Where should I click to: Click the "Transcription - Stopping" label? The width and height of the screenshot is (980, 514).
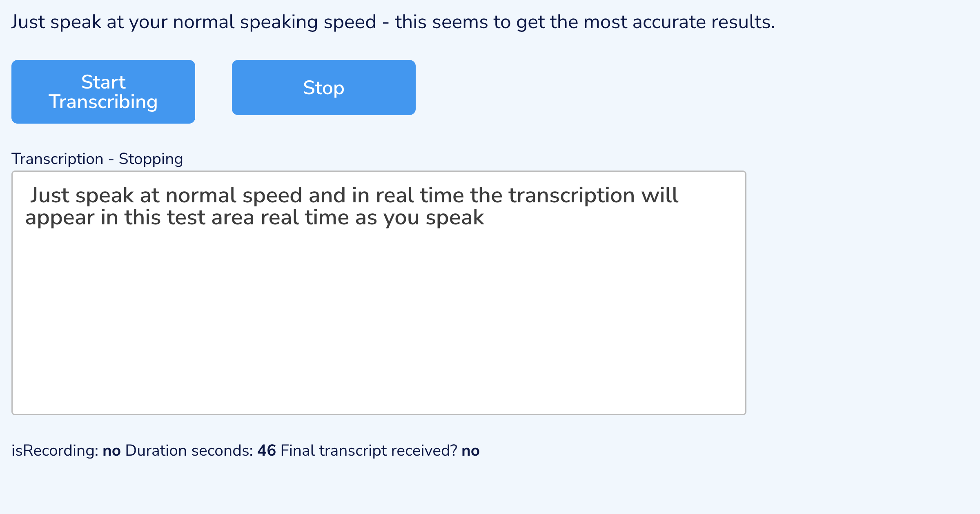pos(97,159)
